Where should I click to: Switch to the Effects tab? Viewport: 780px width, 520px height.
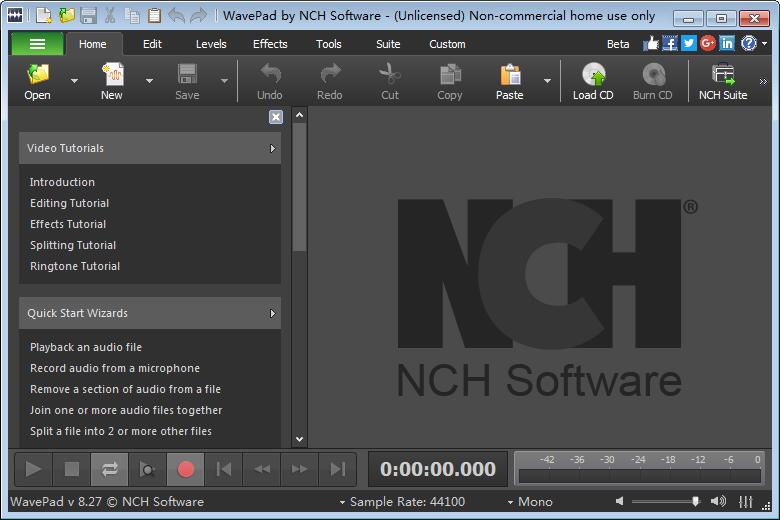point(270,44)
